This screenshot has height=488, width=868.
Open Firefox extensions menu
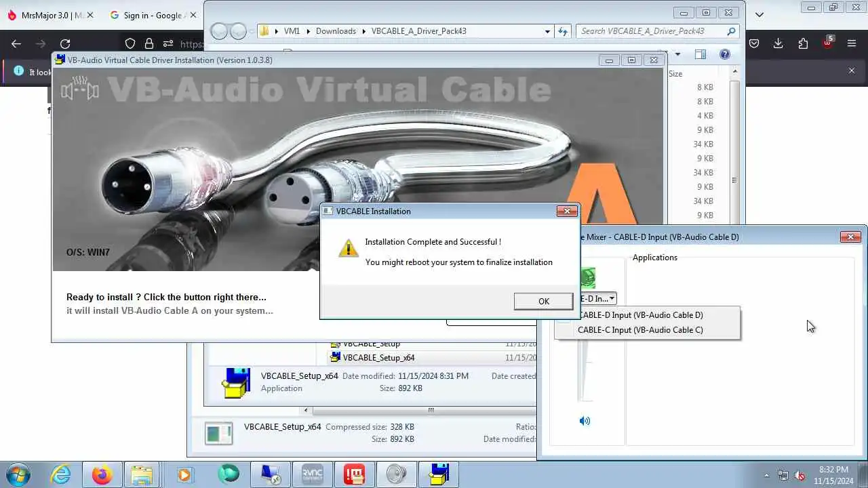pos(803,43)
